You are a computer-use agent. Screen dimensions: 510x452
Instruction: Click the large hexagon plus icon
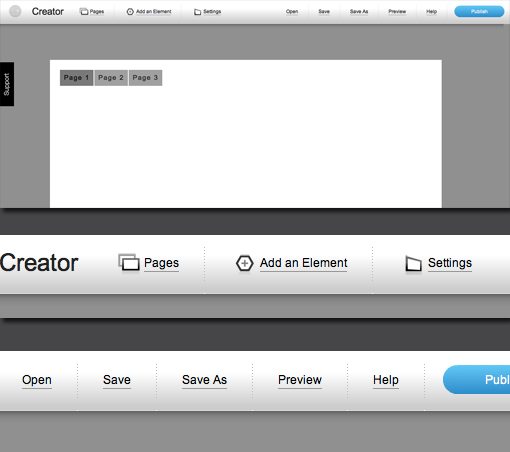coord(245,263)
